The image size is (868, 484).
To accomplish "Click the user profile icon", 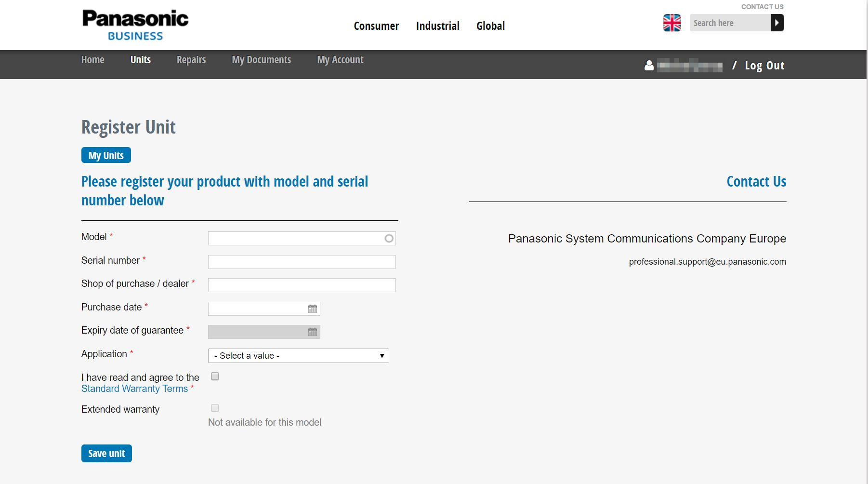I will (649, 65).
